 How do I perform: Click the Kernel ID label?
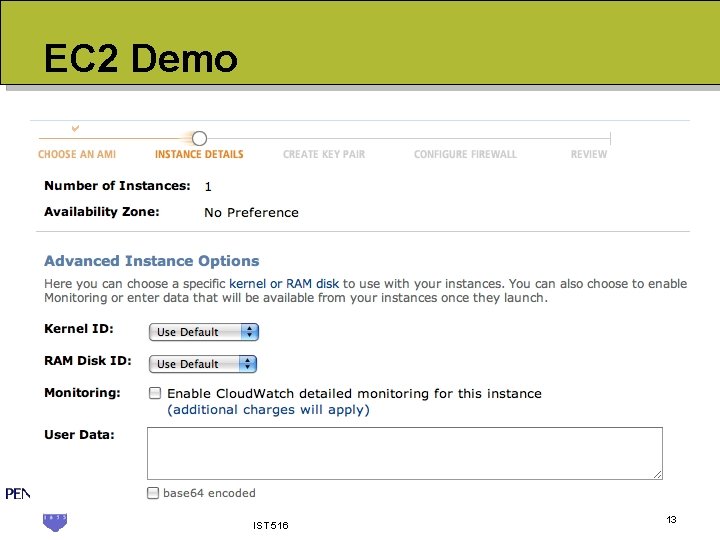(79, 329)
